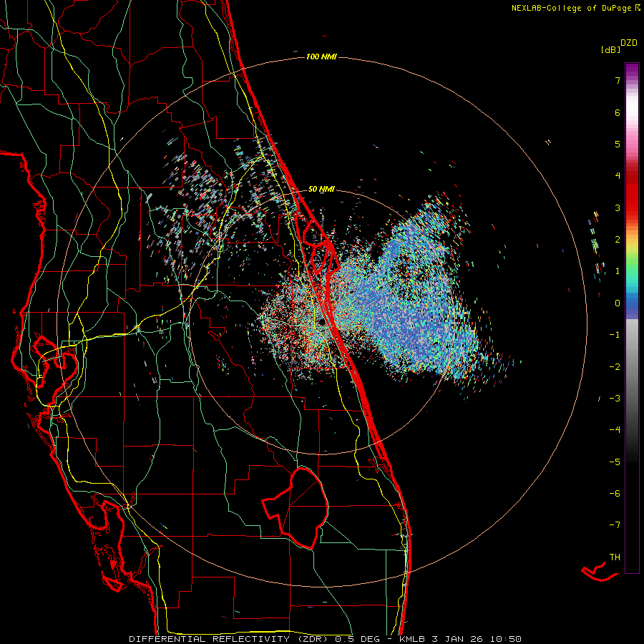This screenshot has height=644, width=644.
Task: Select the -3 value on the dB scale
Action: (615, 399)
